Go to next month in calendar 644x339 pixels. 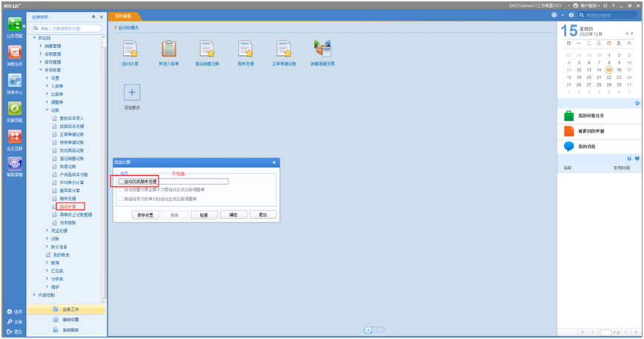click(x=631, y=34)
